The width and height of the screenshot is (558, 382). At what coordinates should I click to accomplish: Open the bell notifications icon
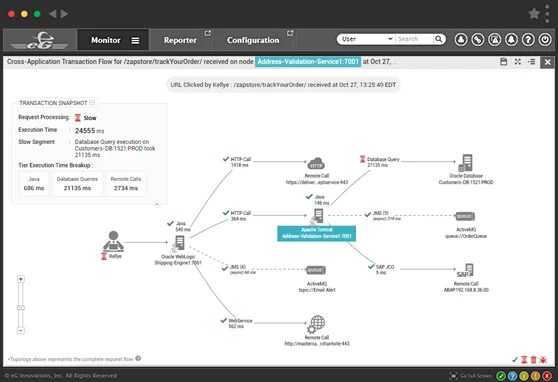point(511,39)
